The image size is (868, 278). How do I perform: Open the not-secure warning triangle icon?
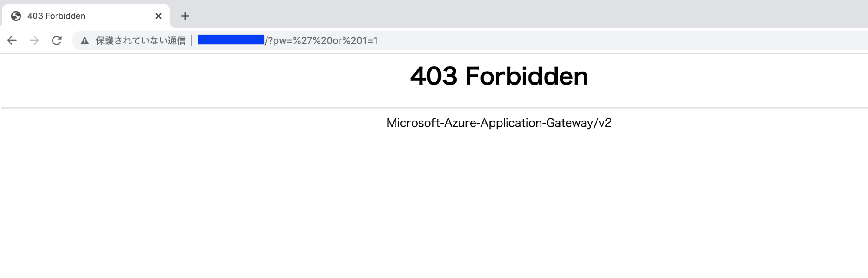tap(85, 41)
